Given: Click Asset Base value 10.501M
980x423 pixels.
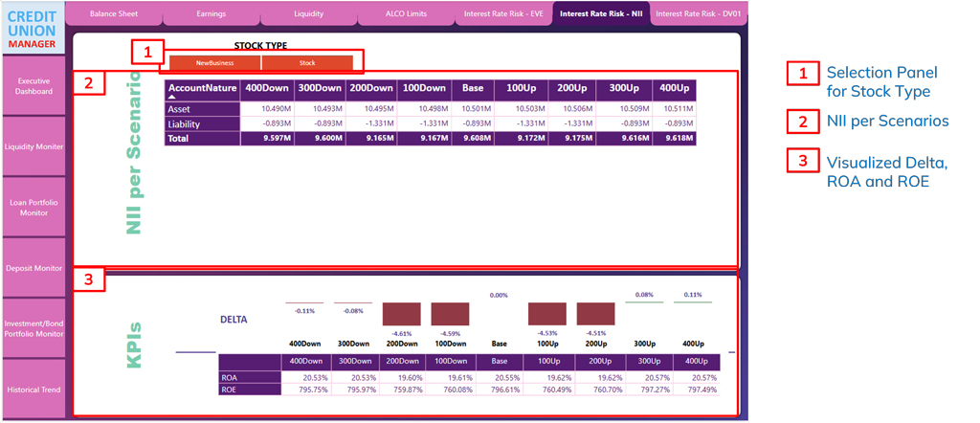Looking at the screenshot, I should coord(479,109).
